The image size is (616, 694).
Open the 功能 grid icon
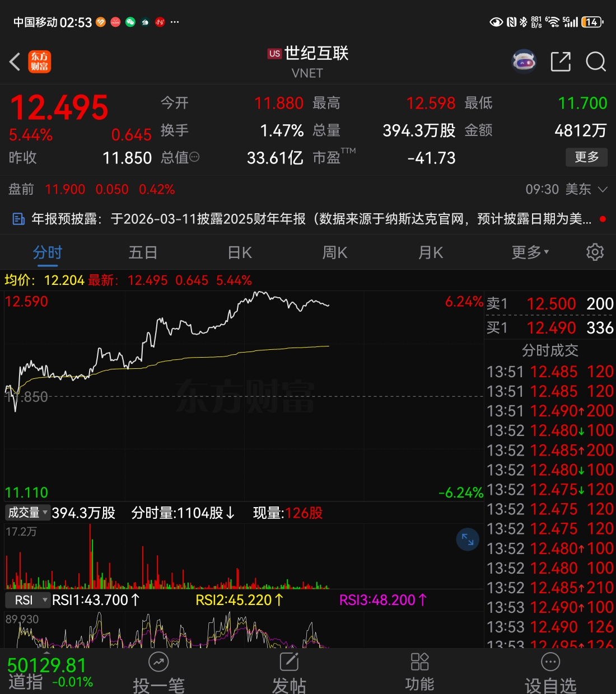(419, 662)
